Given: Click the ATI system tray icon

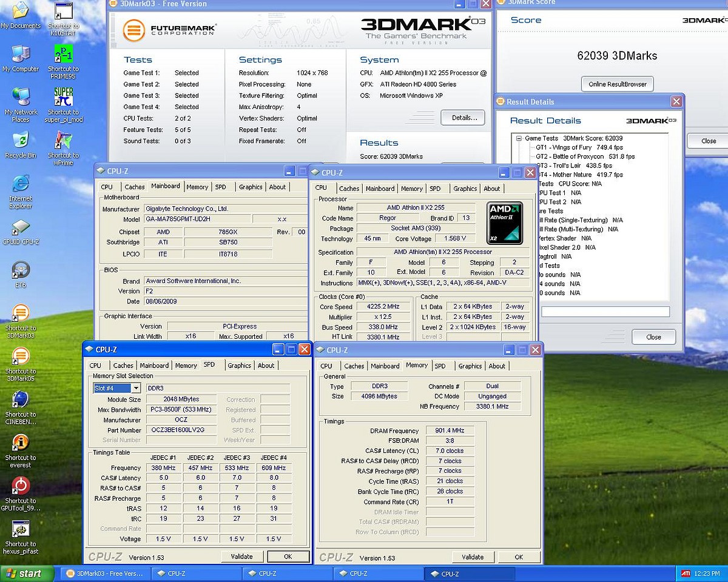Looking at the screenshot, I should pyautogui.click(x=686, y=574).
